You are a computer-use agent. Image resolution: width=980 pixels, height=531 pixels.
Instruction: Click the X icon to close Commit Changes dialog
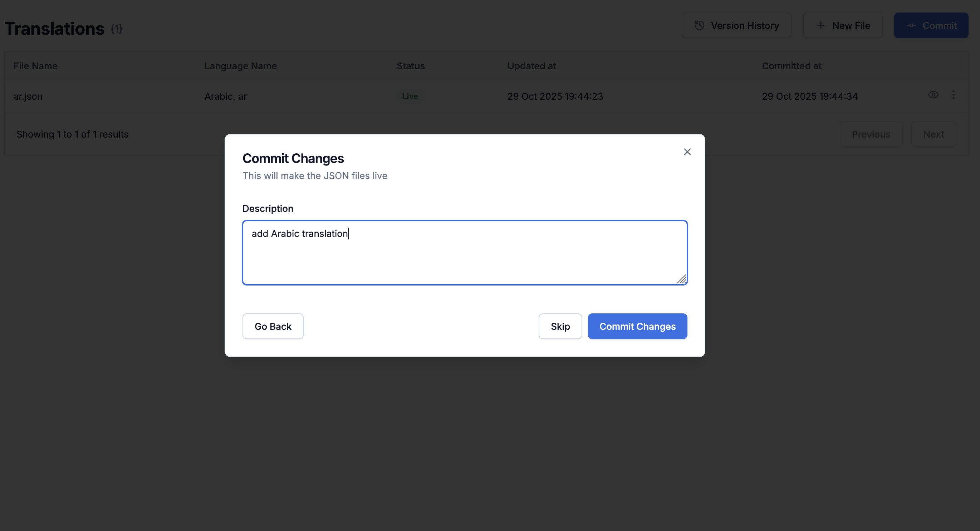pos(687,152)
